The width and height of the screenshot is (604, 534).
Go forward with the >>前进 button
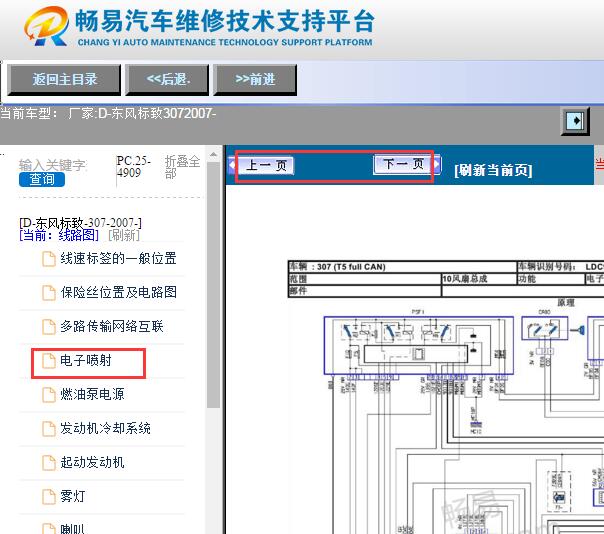[x=255, y=80]
